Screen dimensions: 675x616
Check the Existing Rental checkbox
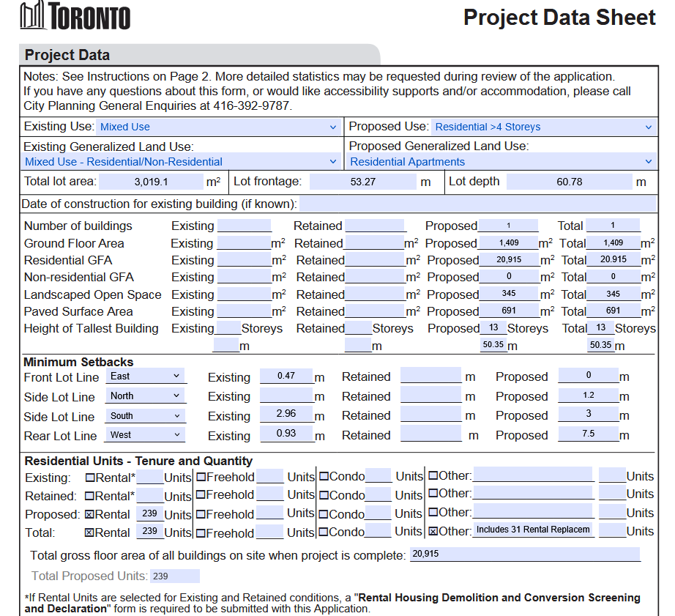90,477
